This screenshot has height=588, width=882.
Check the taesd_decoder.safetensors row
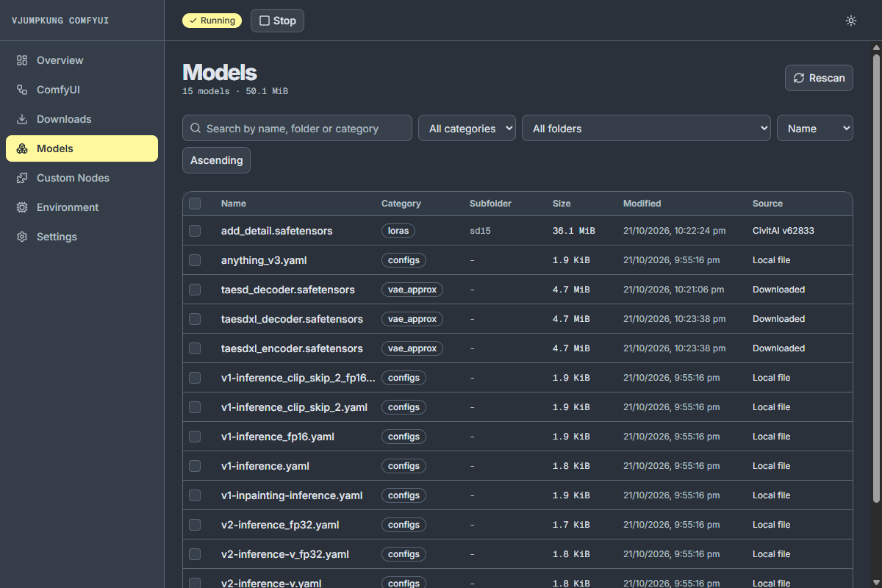click(x=195, y=290)
